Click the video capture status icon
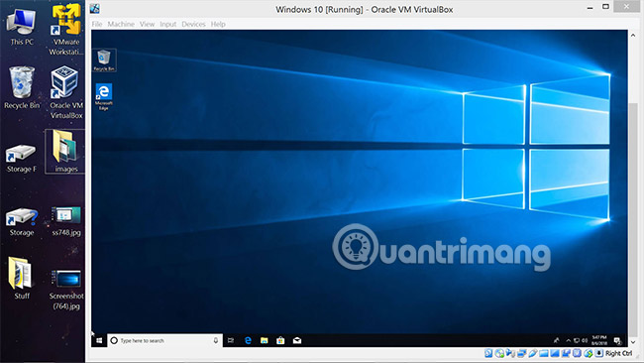Screen dimensions: 644x363 point(566,353)
